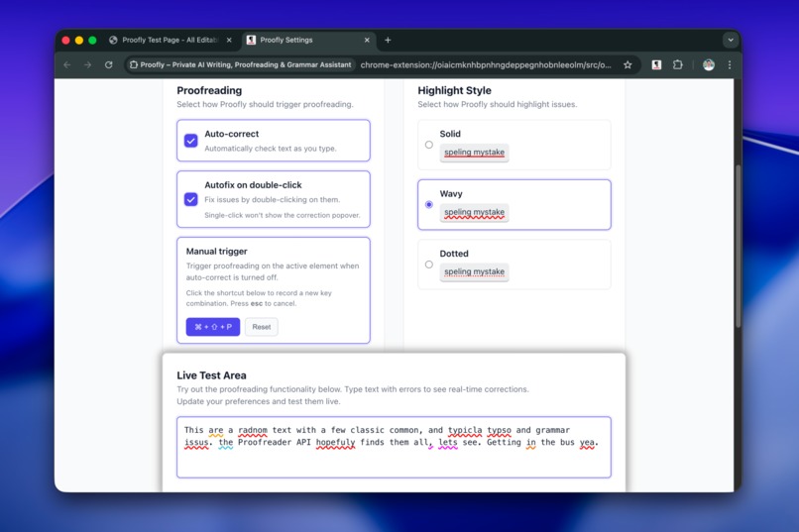799x532 pixels.
Task: Open the Chrome profile avatar
Action: (x=709, y=65)
